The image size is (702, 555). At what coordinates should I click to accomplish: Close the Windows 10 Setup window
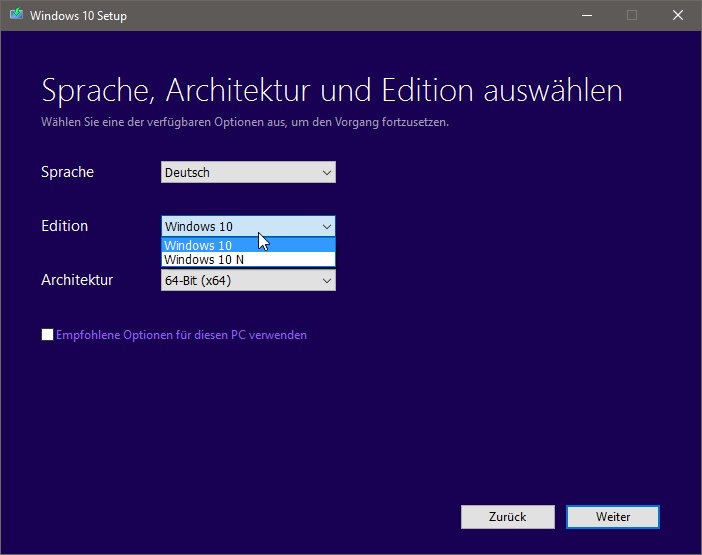point(678,15)
